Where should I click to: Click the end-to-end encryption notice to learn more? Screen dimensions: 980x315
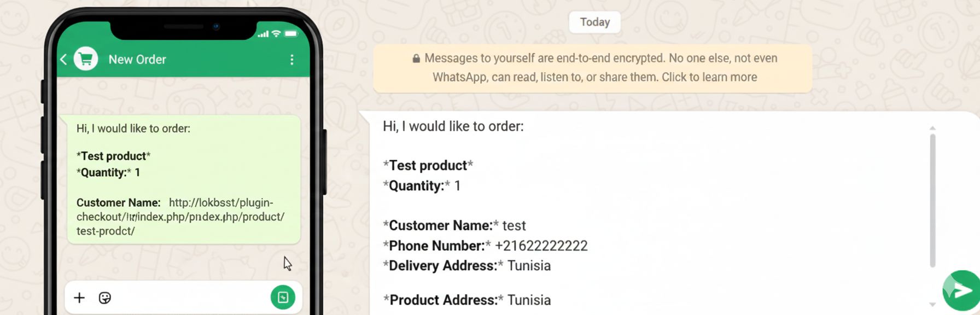point(593,68)
